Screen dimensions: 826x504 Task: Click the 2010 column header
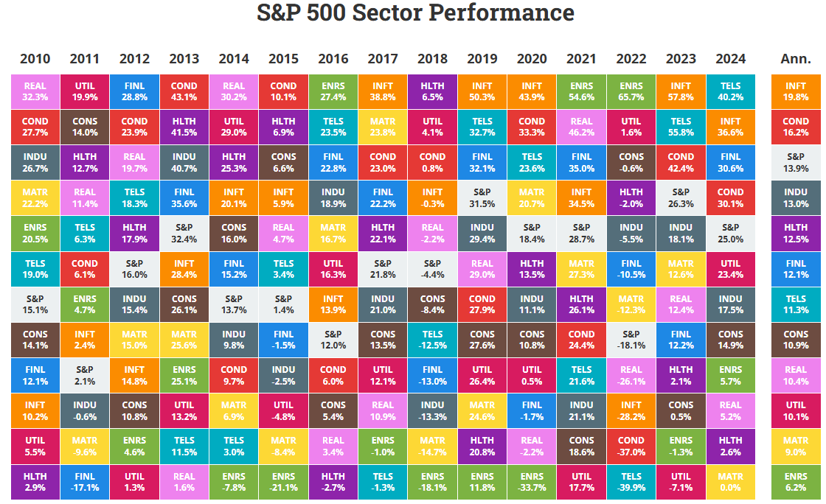coord(35,59)
